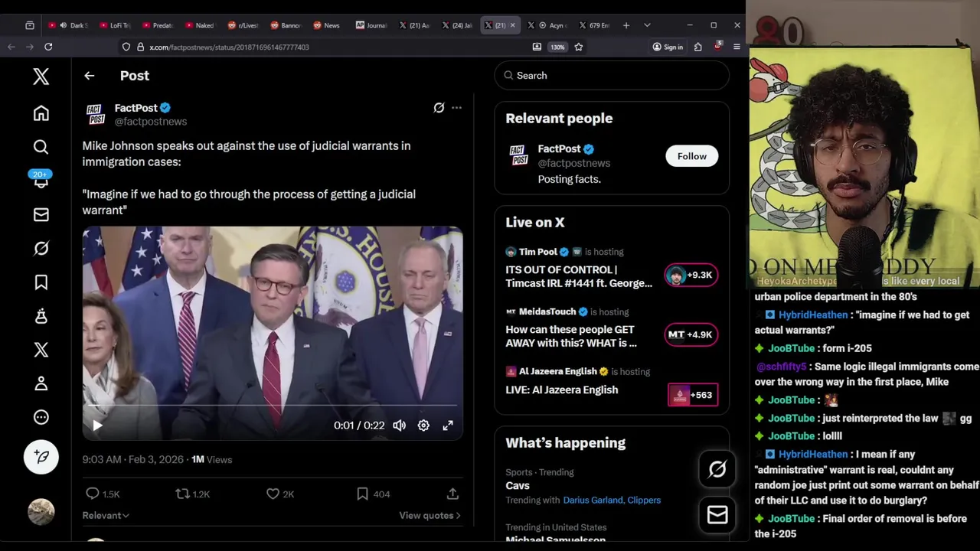
Task: Share the post via upload icon
Action: (452, 494)
